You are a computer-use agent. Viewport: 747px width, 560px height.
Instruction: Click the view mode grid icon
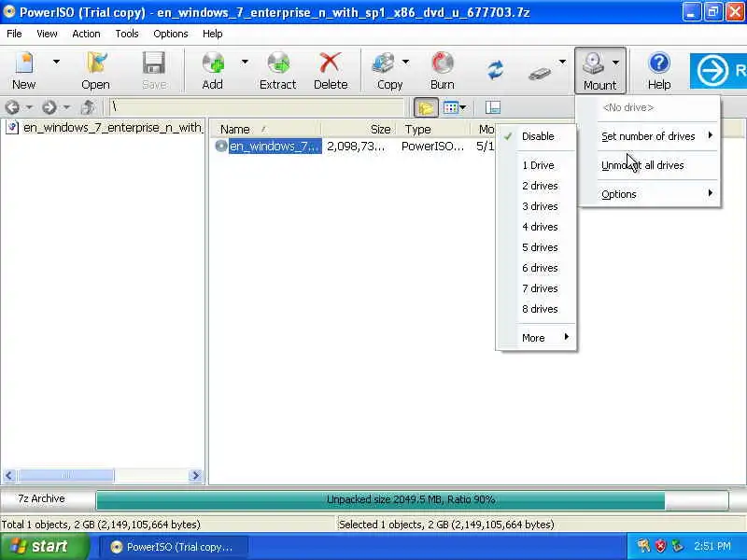pos(450,107)
